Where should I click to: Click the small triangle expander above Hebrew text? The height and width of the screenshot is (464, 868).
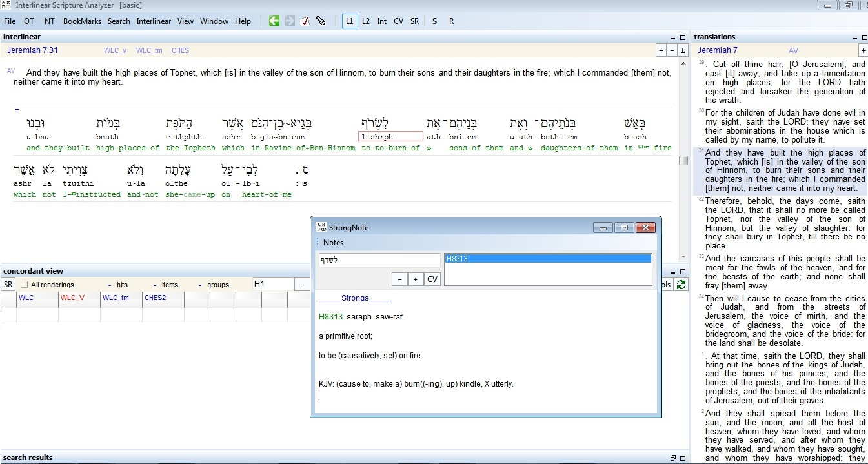[x=17, y=110]
